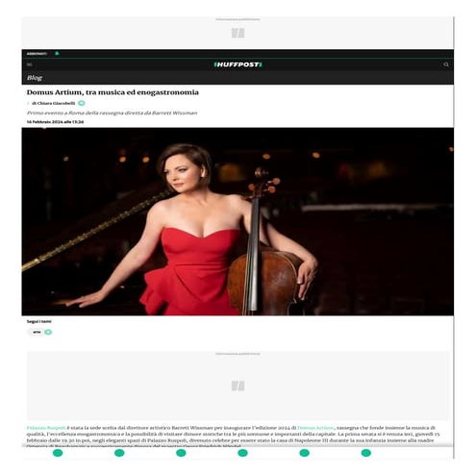
Task: Follow author Chiara Giacobelli toggle
Action: point(82,103)
